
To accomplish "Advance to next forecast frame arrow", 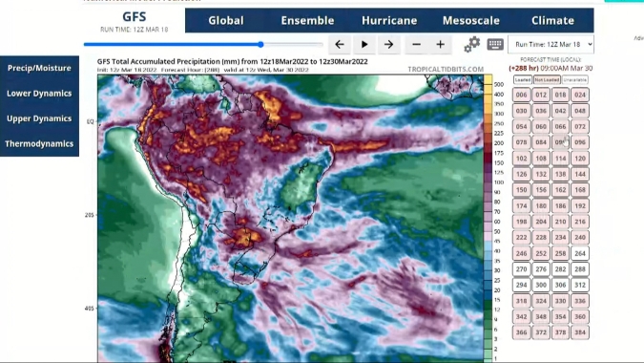I will [388, 44].
